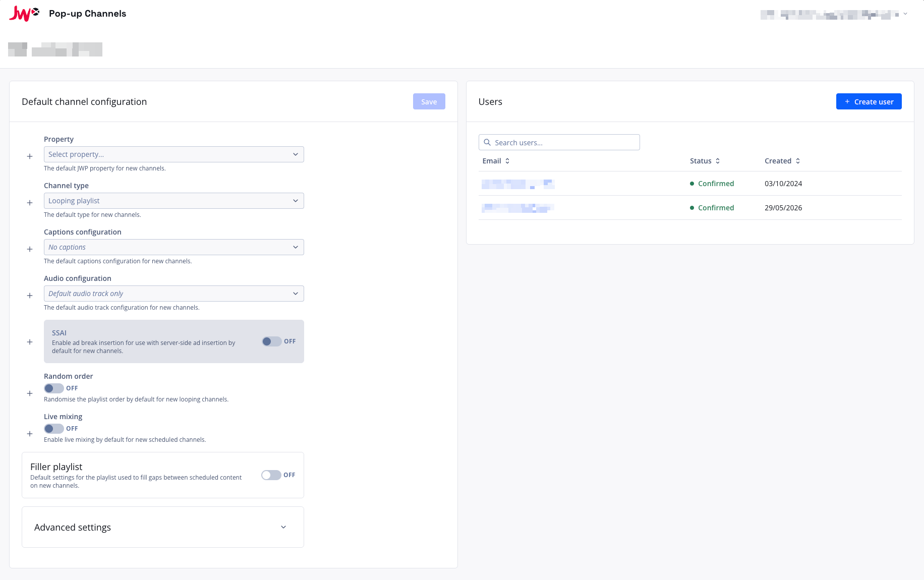Viewport: 924px width, 580px height.
Task: Click plus icon beside Live mixing
Action: [x=30, y=434]
